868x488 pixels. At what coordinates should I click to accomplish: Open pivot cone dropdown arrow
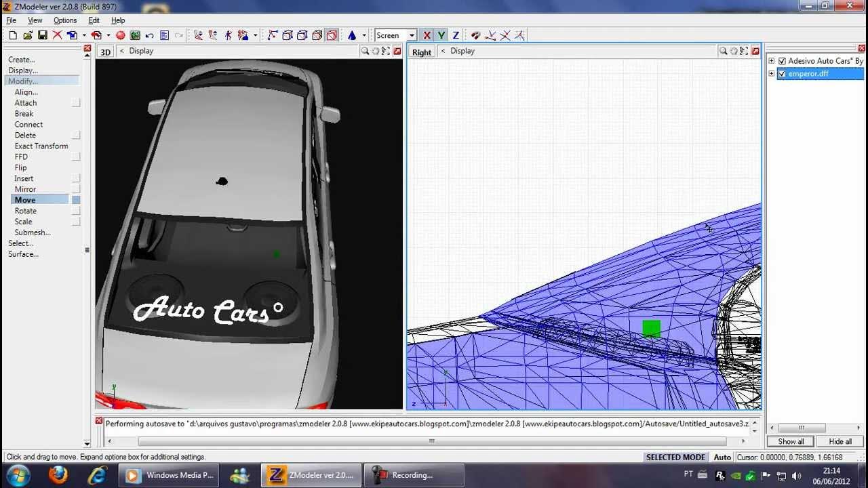tap(364, 35)
